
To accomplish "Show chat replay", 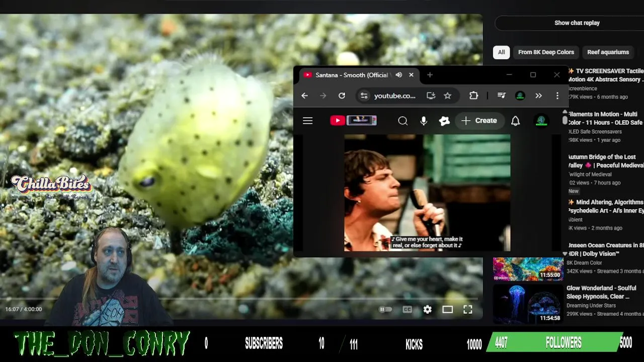I will tap(577, 23).
